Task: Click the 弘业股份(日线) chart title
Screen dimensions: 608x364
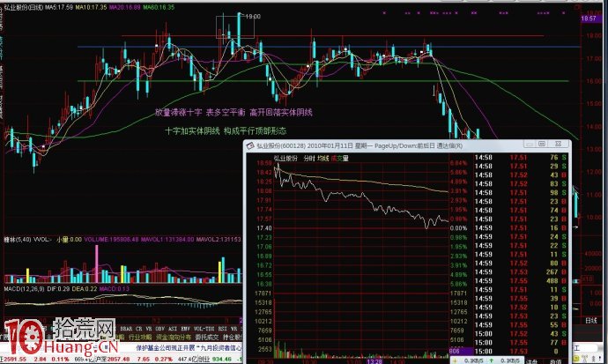Action: [x=24, y=7]
